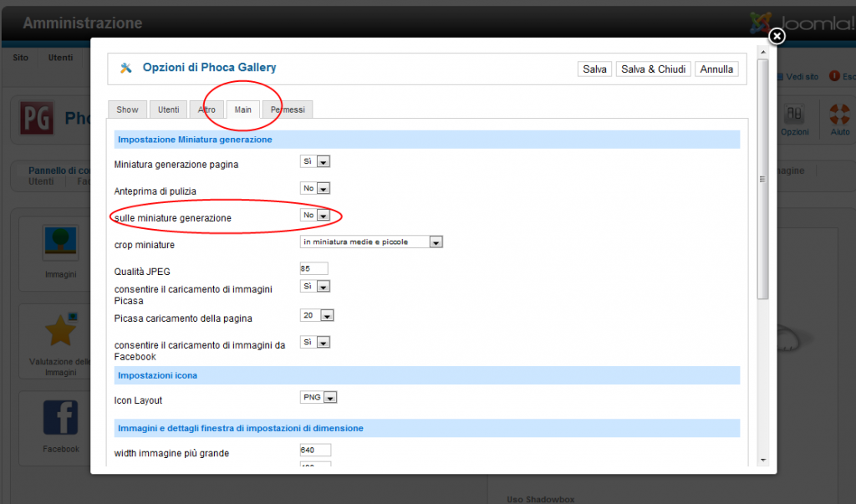Select the Main tab
This screenshot has width=856, height=504.
pos(243,109)
